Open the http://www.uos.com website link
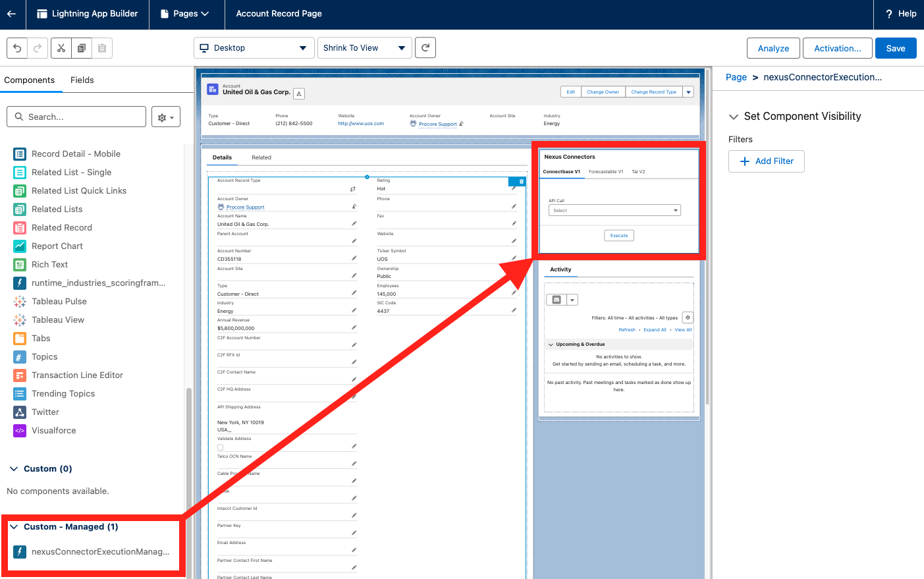 [x=361, y=124]
